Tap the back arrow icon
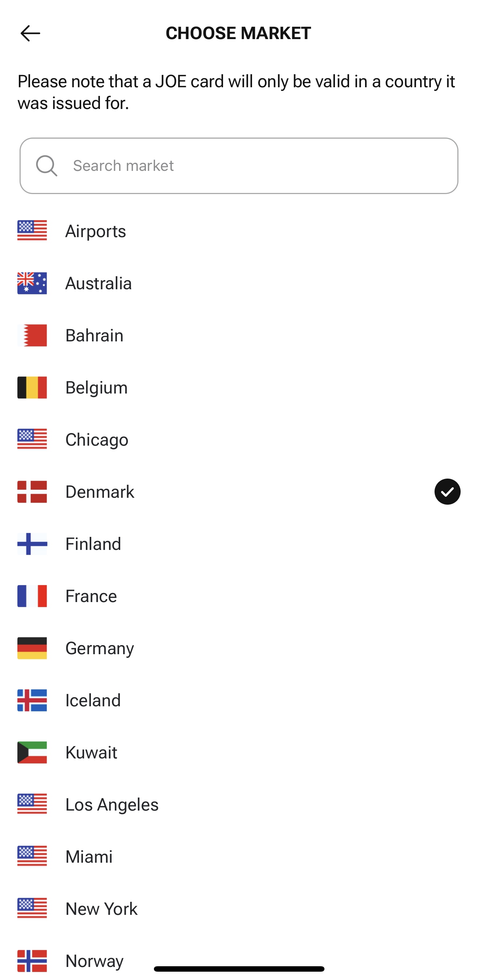The width and height of the screenshot is (478, 980). [30, 33]
